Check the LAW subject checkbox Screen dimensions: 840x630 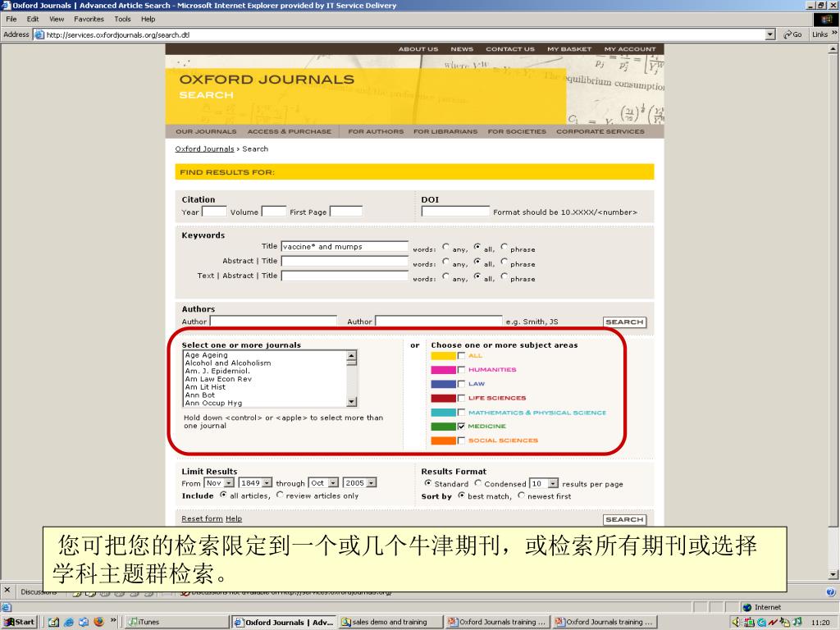pos(461,384)
